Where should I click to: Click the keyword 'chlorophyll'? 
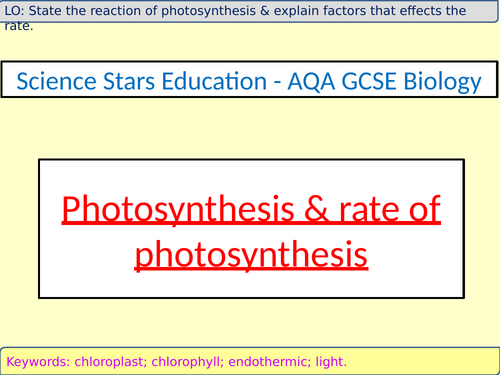(187, 362)
